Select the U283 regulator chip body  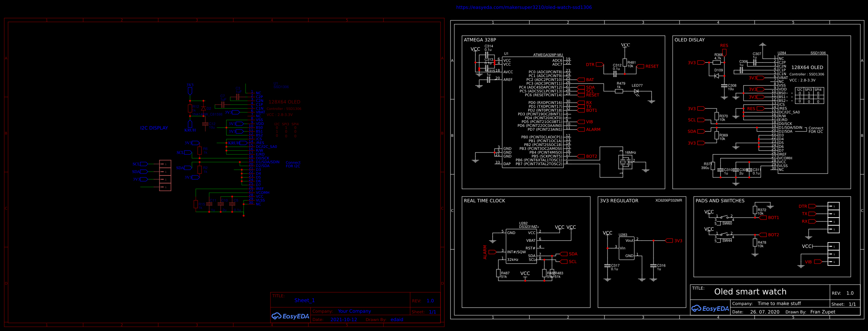(x=627, y=248)
